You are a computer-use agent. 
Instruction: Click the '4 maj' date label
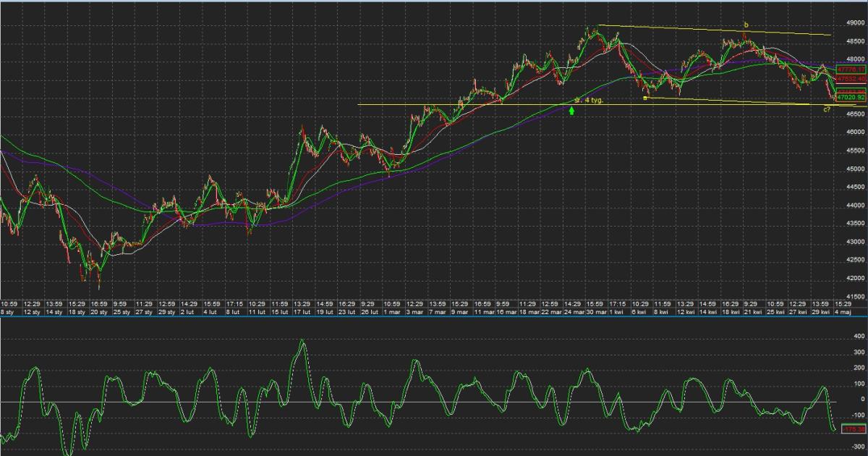click(845, 311)
